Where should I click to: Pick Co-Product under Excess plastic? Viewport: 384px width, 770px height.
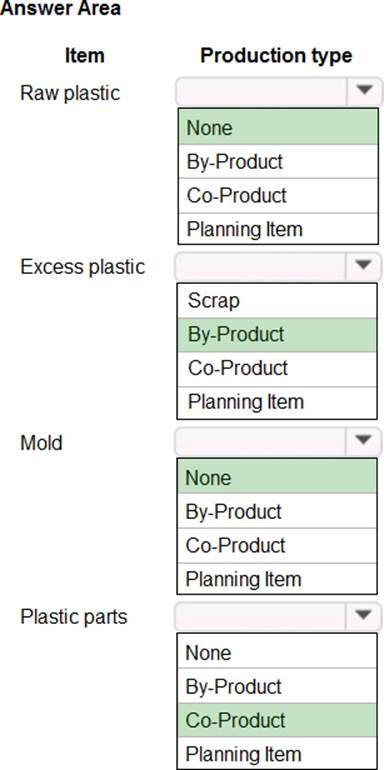pyautogui.click(x=278, y=369)
